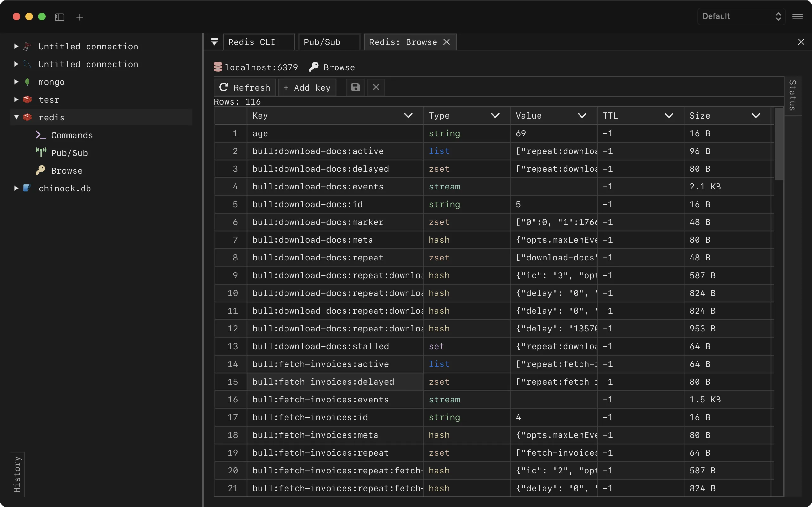Click the plus new tab icon

80,17
